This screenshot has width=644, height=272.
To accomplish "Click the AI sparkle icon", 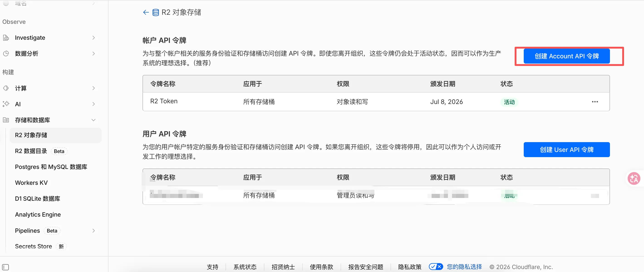I will [6, 104].
